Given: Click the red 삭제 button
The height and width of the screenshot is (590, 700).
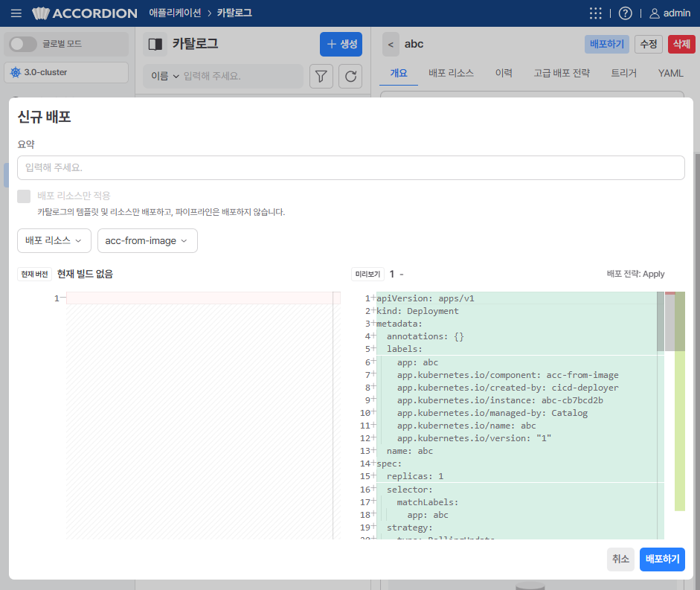Looking at the screenshot, I should pos(681,44).
